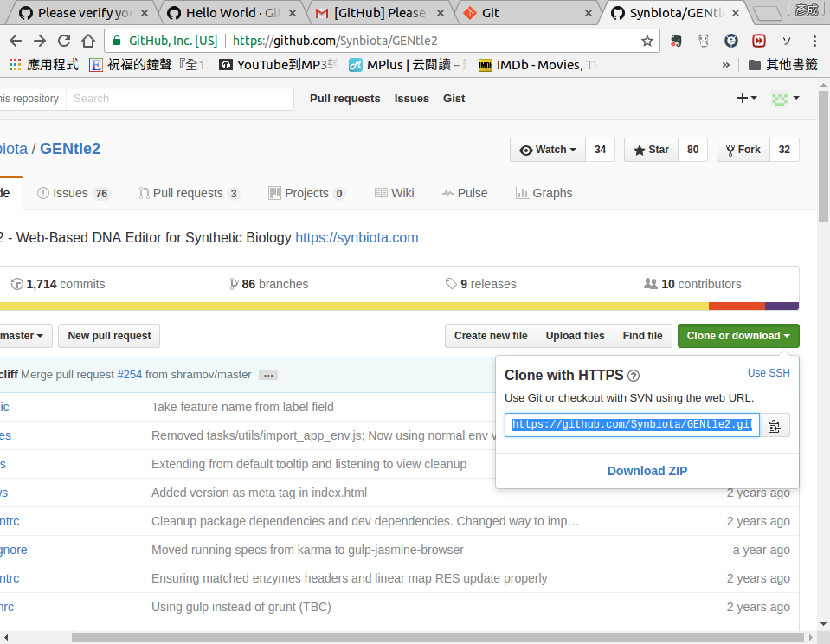830x644 pixels.
Task: Switch to the [GitHub] Please Gmail tab
Action: [x=379, y=13]
